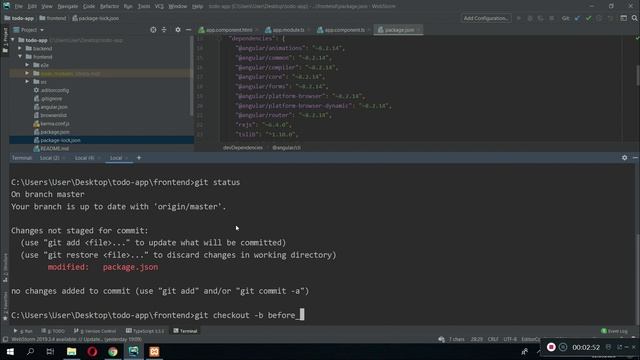
Task: Click the devDependencies breadcrumb below editor
Action: tap(243, 148)
